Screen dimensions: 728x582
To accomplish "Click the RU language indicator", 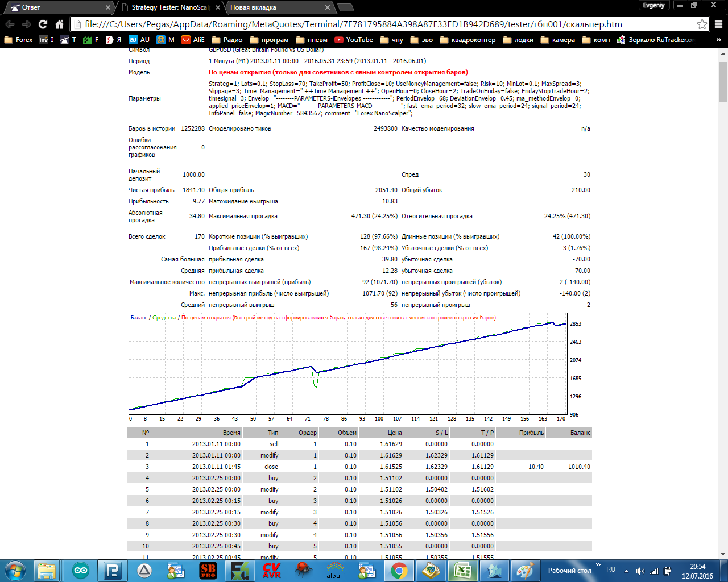I will (x=611, y=569).
